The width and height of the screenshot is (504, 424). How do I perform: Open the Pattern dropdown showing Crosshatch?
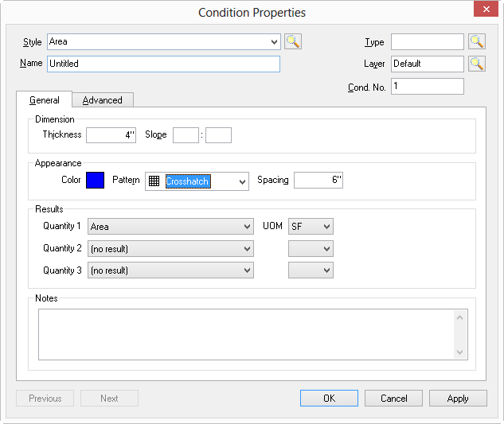point(197,181)
